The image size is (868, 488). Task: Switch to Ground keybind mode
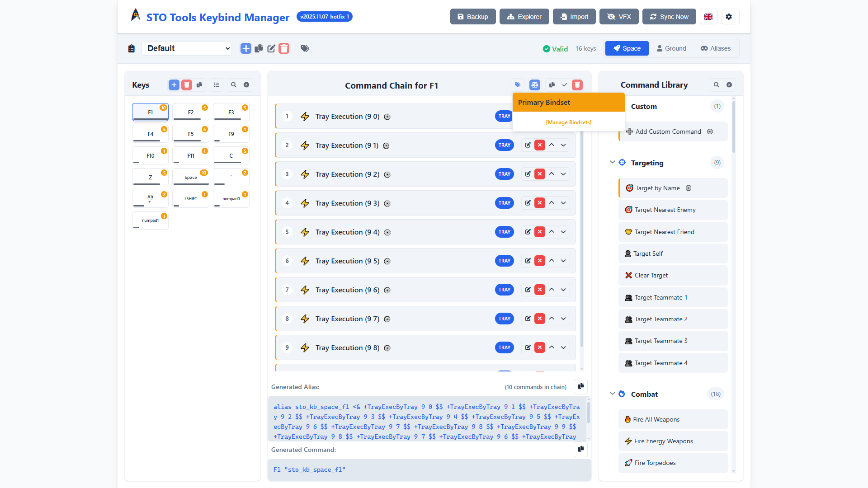click(671, 48)
